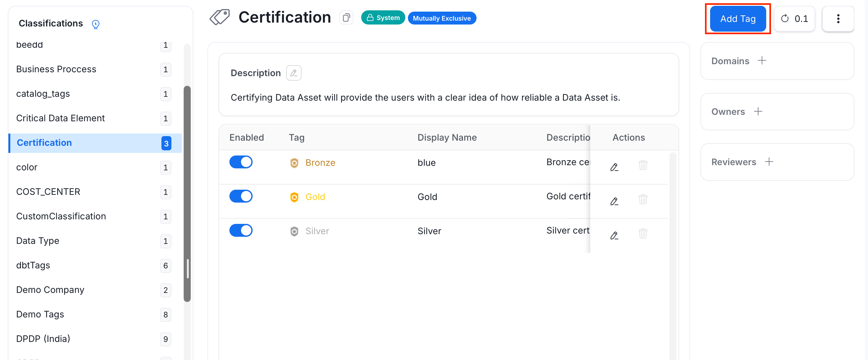Click the Domains label
Screen dimensions: 868x360
(x=730, y=61)
